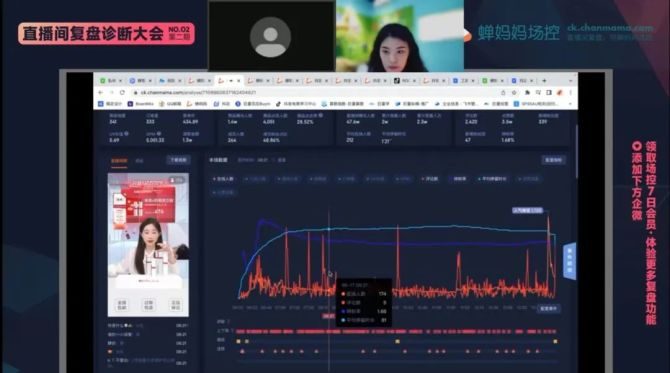Reload the page with the refresh icon

(122, 92)
